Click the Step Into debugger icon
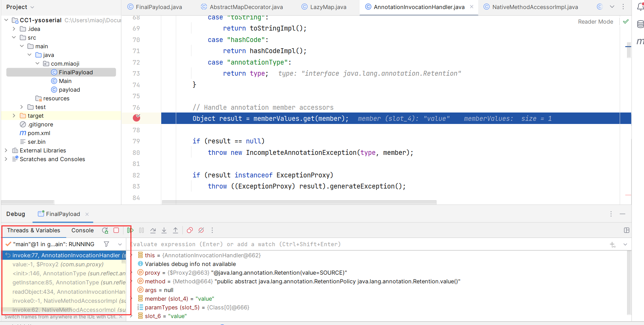This screenshot has height=325, width=644. 164,230
